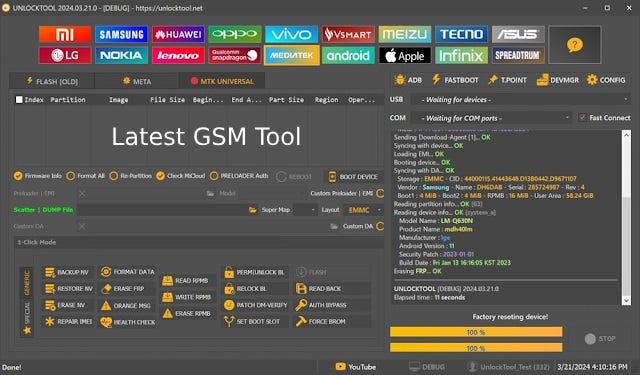
Task: Open the ADB tool
Action: coord(408,80)
